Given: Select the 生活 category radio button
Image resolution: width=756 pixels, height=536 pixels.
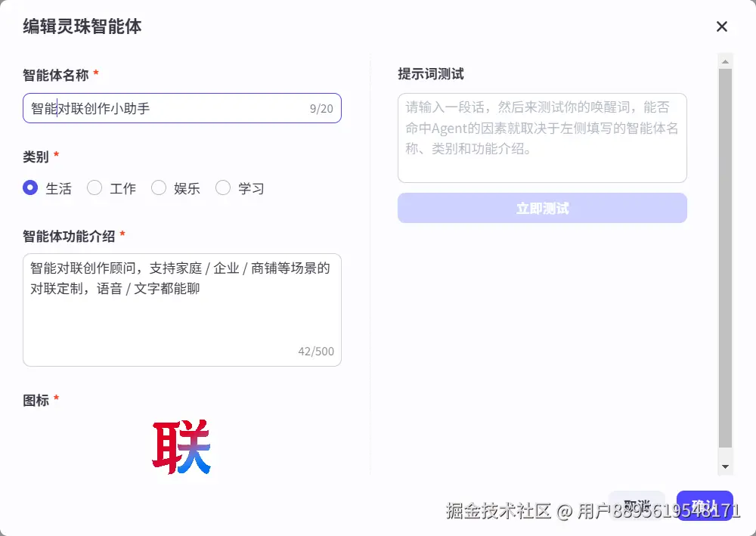Looking at the screenshot, I should tap(29, 188).
